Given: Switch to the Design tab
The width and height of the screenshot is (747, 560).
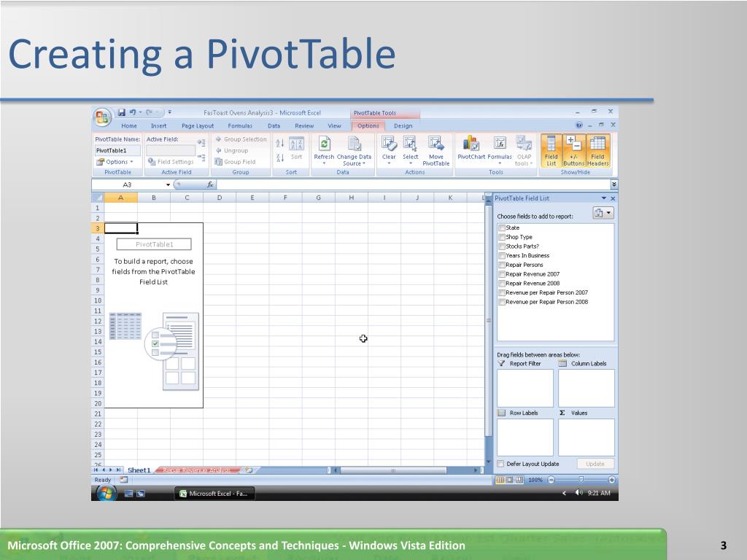Looking at the screenshot, I should point(403,125).
